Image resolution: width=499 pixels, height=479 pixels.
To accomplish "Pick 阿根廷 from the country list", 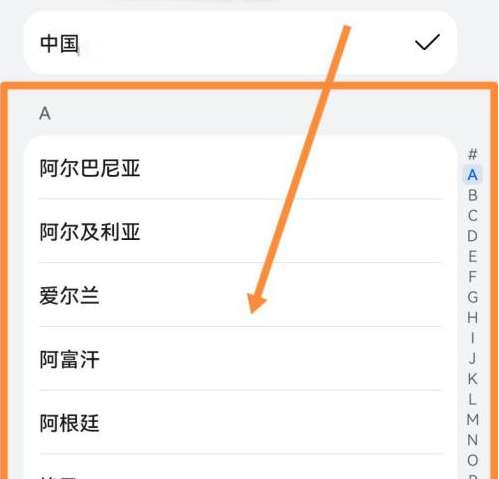I will coord(240,423).
